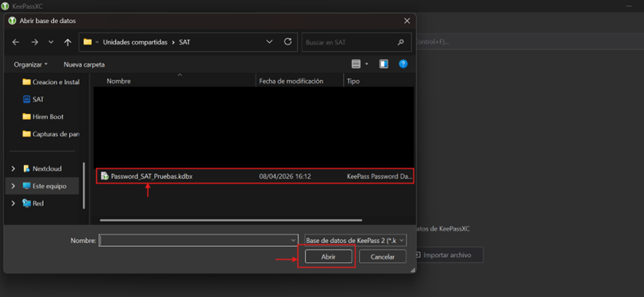The width and height of the screenshot is (644, 297).
Task: Select SAT drive in the sidebar
Action: pos(33,99)
